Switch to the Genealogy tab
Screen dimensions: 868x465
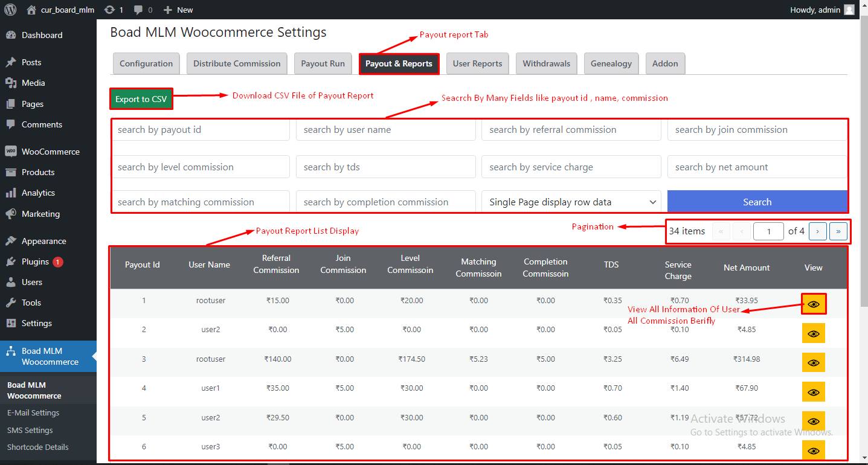tap(611, 63)
